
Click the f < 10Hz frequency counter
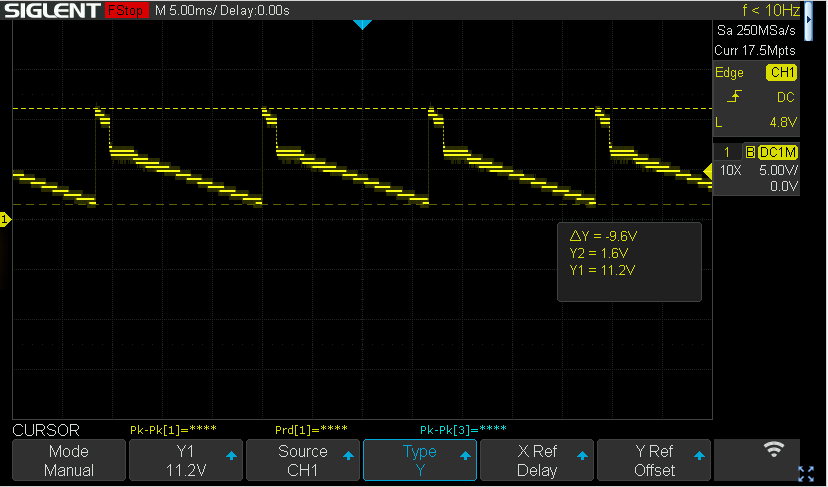click(771, 10)
